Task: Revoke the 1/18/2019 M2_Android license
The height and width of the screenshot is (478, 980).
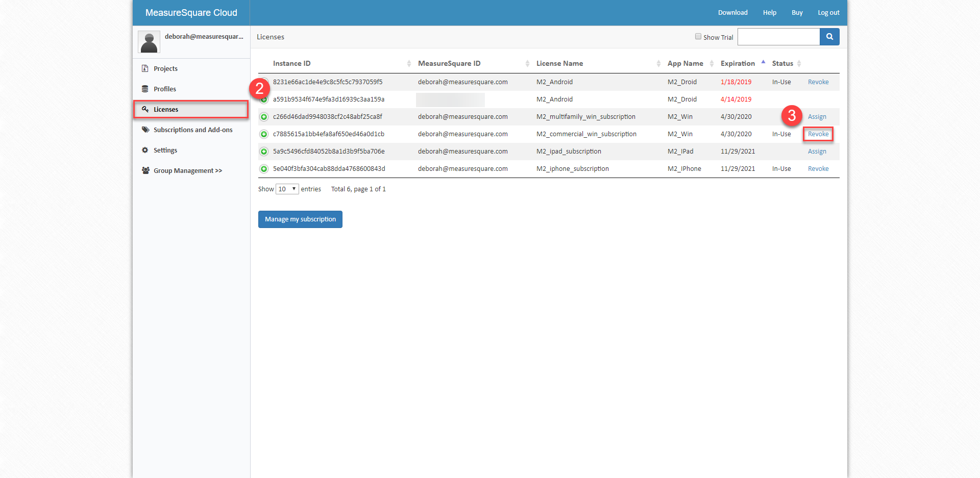Action: (x=818, y=82)
